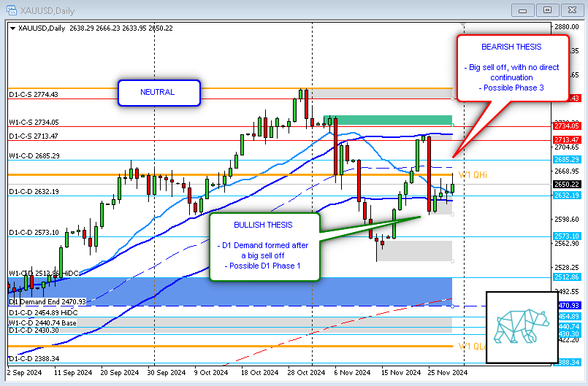Click the green supply zone rectangle
Viewport: 588px width, 386px height.
click(388, 120)
